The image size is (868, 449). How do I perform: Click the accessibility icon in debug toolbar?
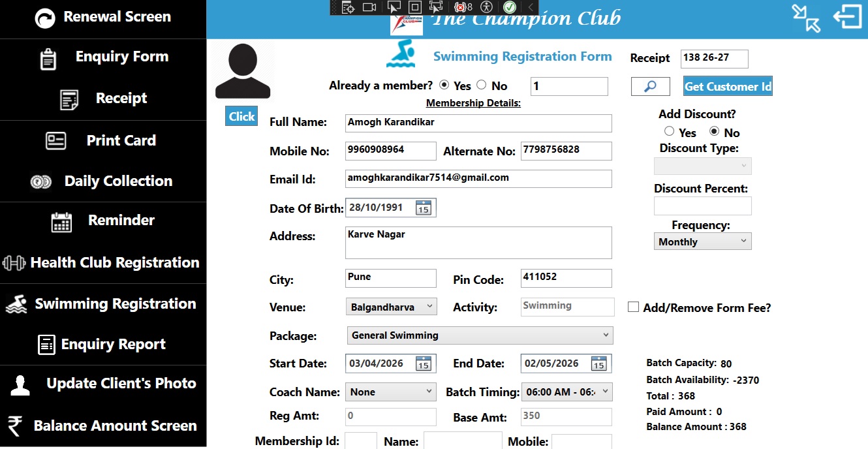click(x=486, y=7)
